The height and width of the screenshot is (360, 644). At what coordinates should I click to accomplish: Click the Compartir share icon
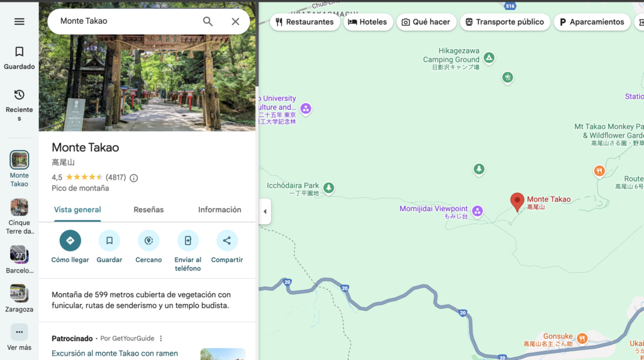click(x=227, y=241)
